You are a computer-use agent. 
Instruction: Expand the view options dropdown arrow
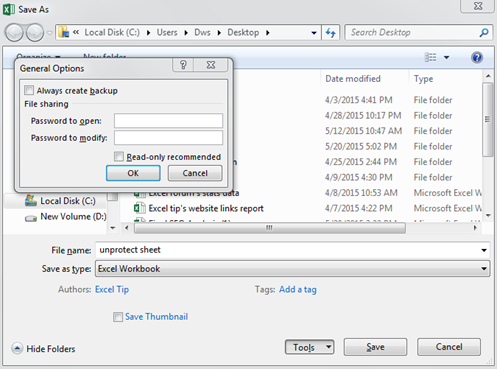[446, 58]
